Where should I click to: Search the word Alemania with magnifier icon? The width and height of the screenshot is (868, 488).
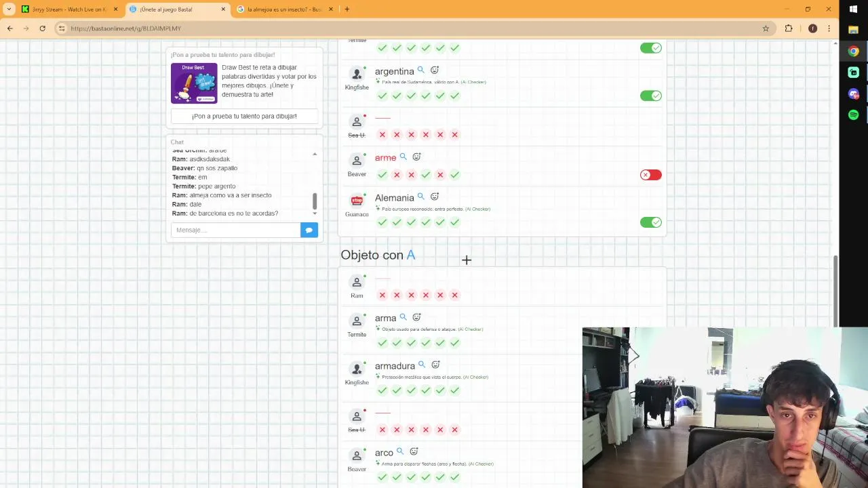click(420, 197)
